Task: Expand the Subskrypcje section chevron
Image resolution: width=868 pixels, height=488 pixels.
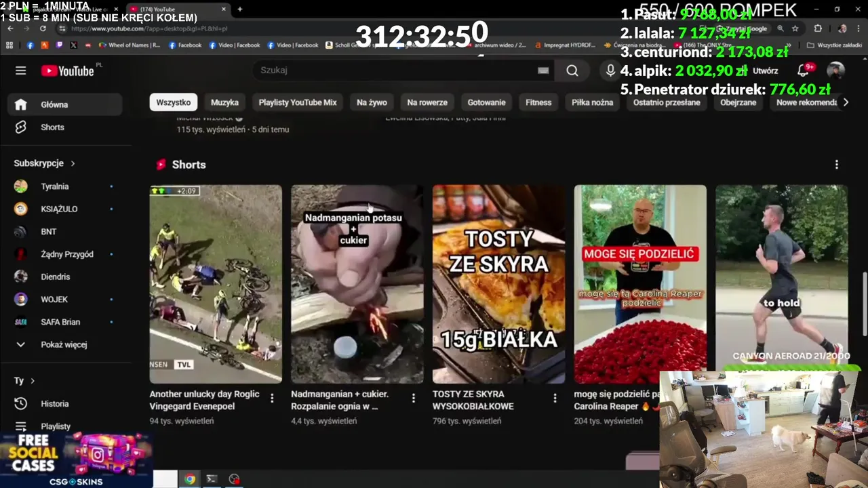Action: click(x=73, y=163)
